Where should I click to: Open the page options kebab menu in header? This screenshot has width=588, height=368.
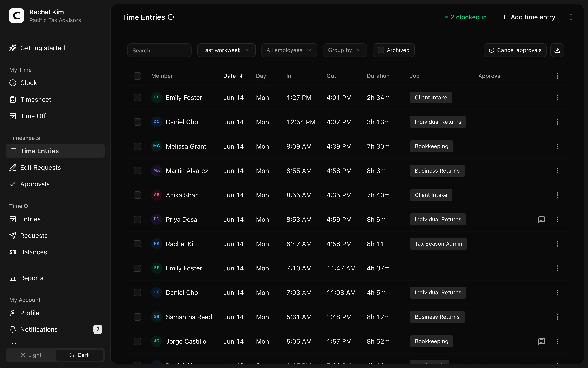tap(571, 17)
